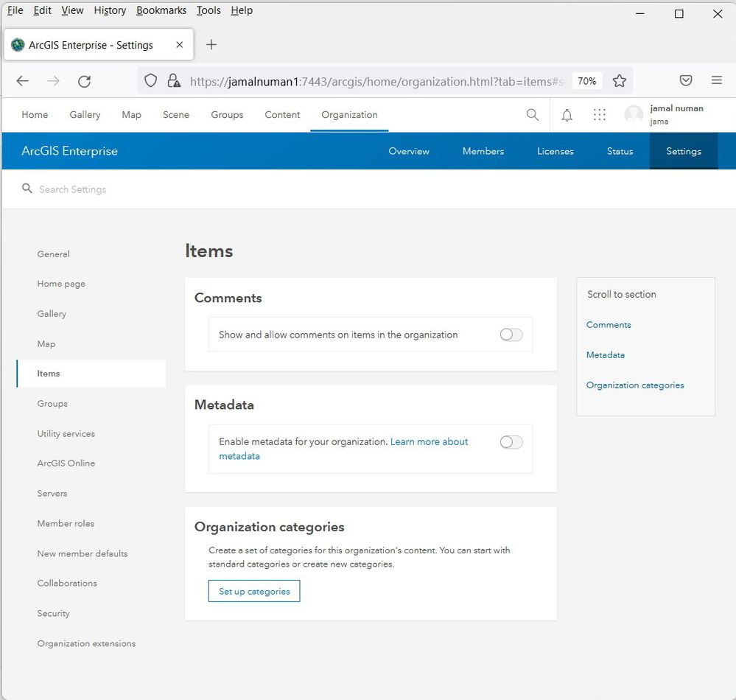Open Map settings in sidebar
The height and width of the screenshot is (700, 736).
click(x=46, y=343)
